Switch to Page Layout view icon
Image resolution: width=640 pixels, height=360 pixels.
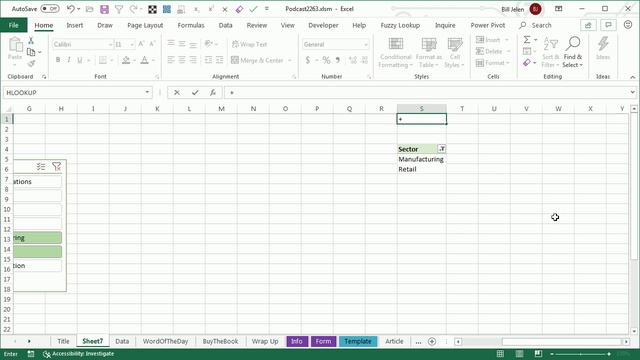pos(519,353)
